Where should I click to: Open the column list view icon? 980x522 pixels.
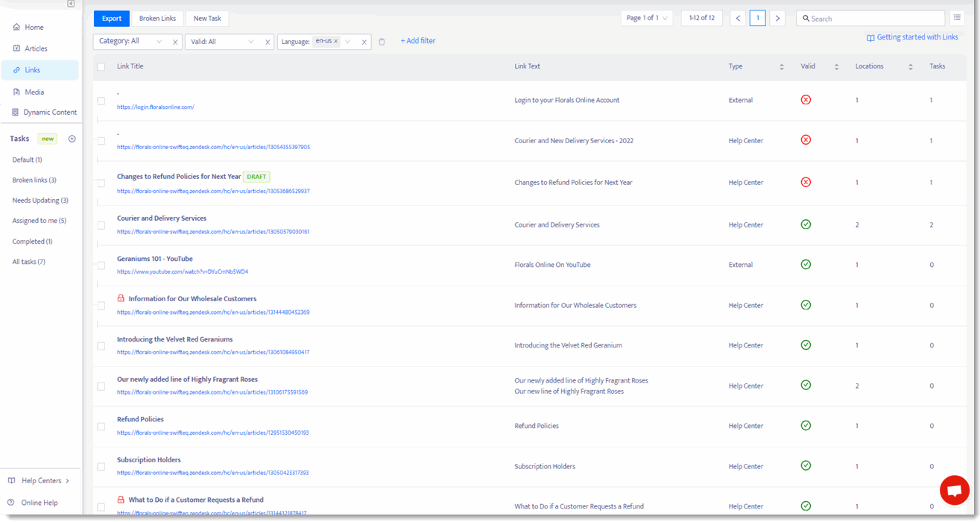957,18
